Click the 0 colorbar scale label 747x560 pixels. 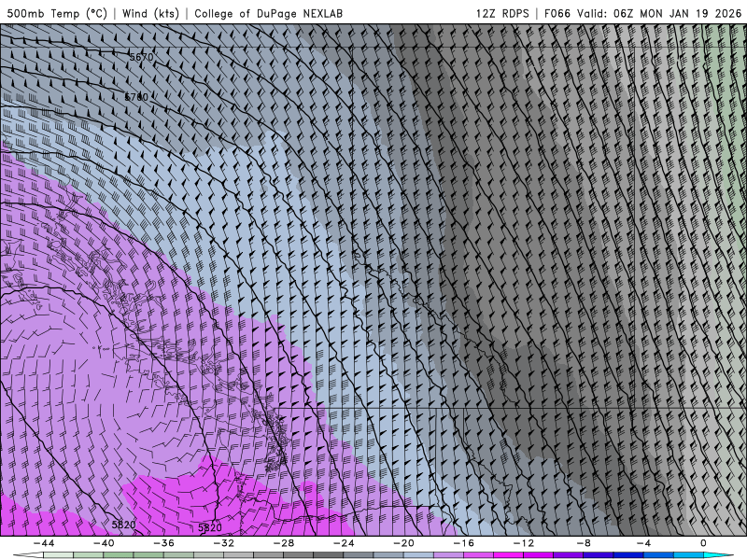(704, 543)
